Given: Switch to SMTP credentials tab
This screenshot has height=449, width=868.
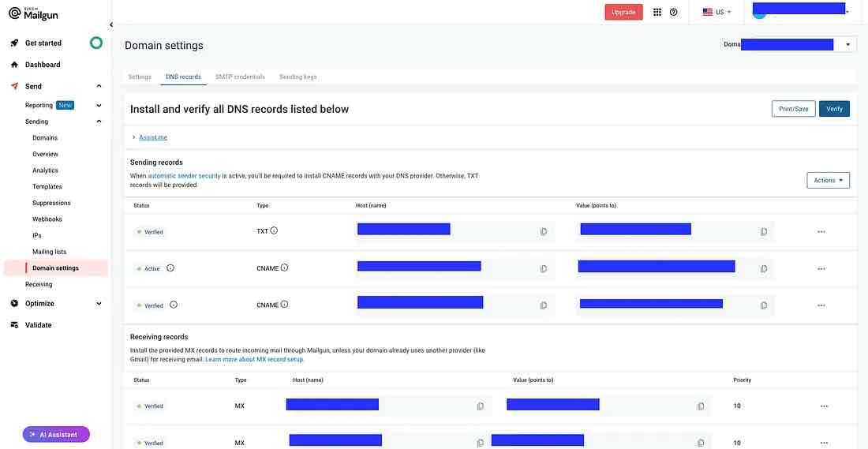Looking at the screenshot, I should [240, 77].
